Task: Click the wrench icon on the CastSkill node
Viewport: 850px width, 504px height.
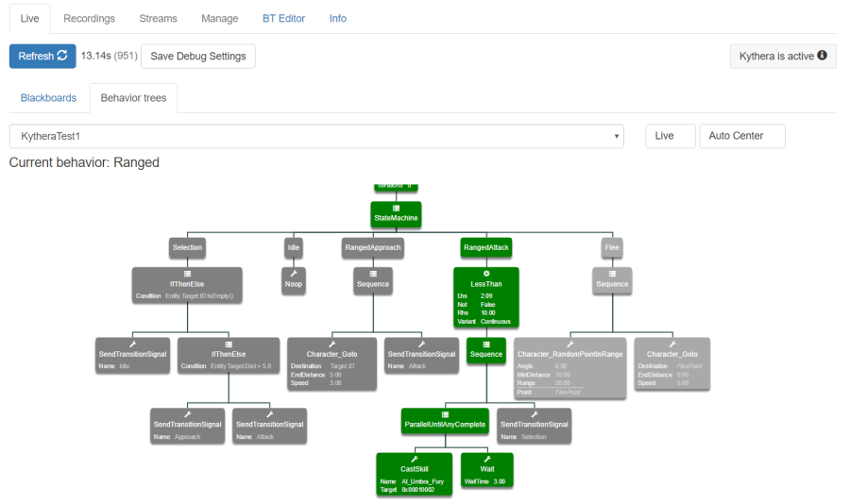Action: point(414,459)
